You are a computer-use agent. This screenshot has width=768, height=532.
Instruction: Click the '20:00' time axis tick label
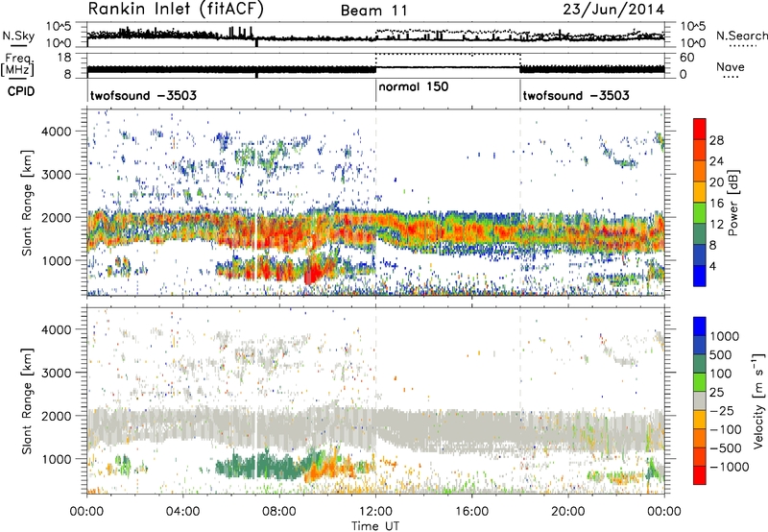[567, 512]
